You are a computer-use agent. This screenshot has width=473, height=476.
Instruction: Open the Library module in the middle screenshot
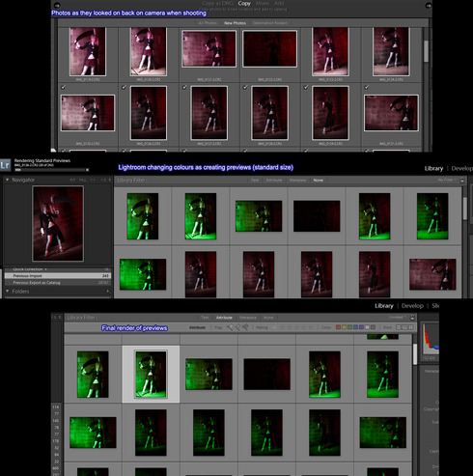433,168
